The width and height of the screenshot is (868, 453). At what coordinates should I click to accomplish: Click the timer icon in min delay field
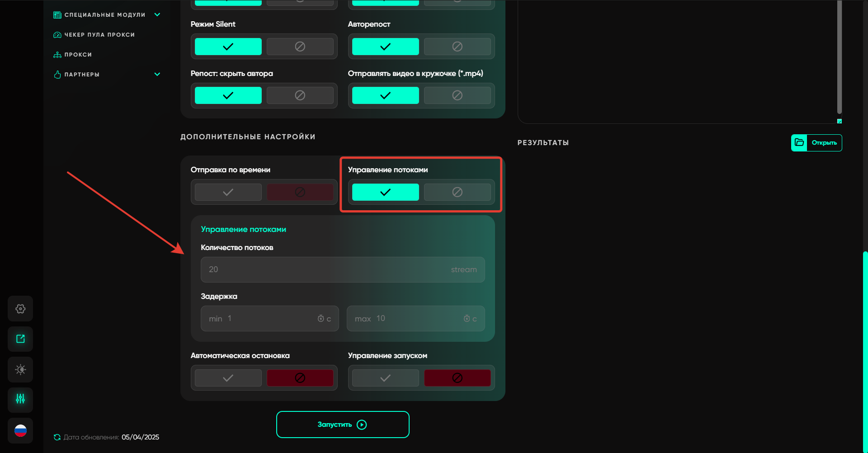(321, 319)
